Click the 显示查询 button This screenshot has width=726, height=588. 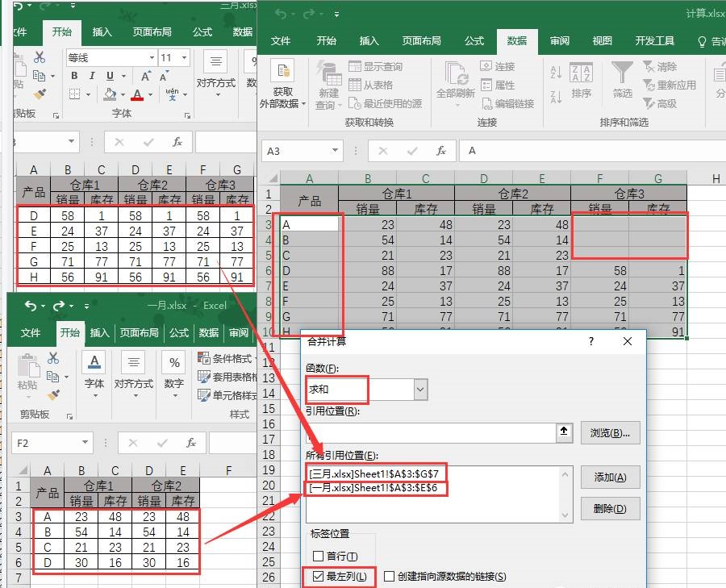tap(375, 66)
